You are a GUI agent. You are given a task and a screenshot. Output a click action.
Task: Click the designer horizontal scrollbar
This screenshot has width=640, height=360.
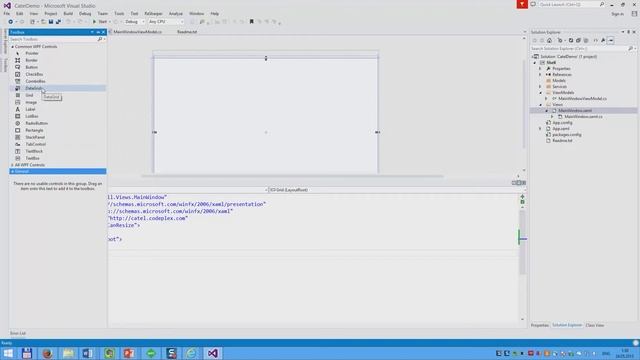tap(292, 176)
